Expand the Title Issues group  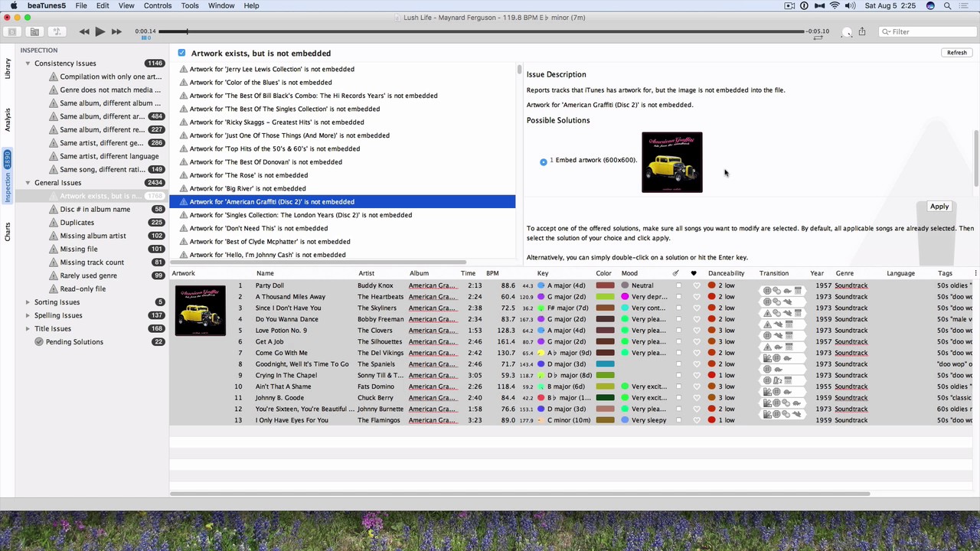coord(28,329)
